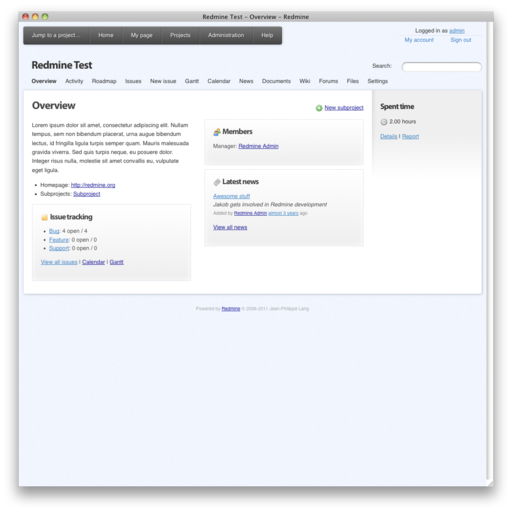This screenshot has height=512, width=512.
Task: Click the Members group icon
Action: 217,132
